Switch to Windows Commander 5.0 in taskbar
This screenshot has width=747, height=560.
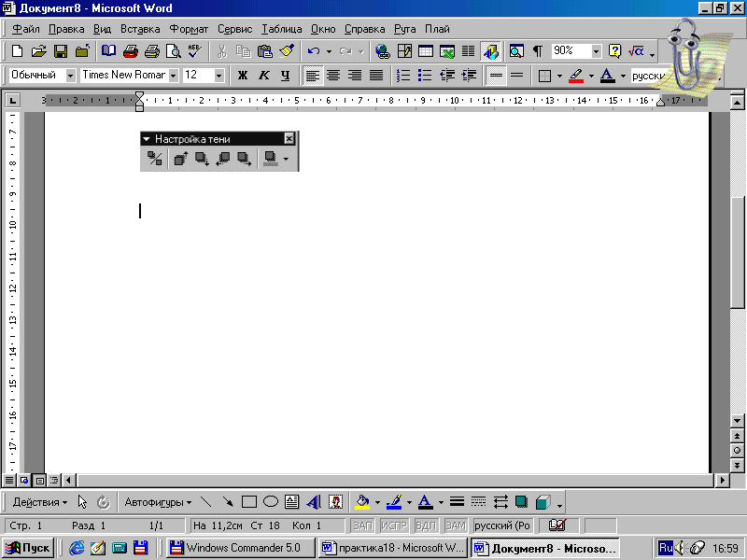coord(241,548)
